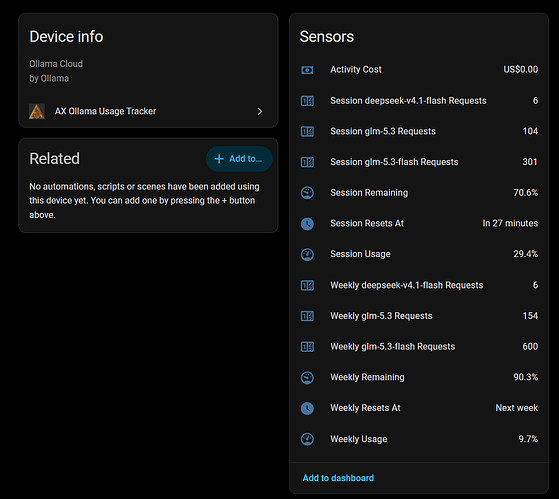Click the by Ollama manufacturer text
Image resolution: width=559 pixels, height=499 pixels.
[x=49, y=78]
